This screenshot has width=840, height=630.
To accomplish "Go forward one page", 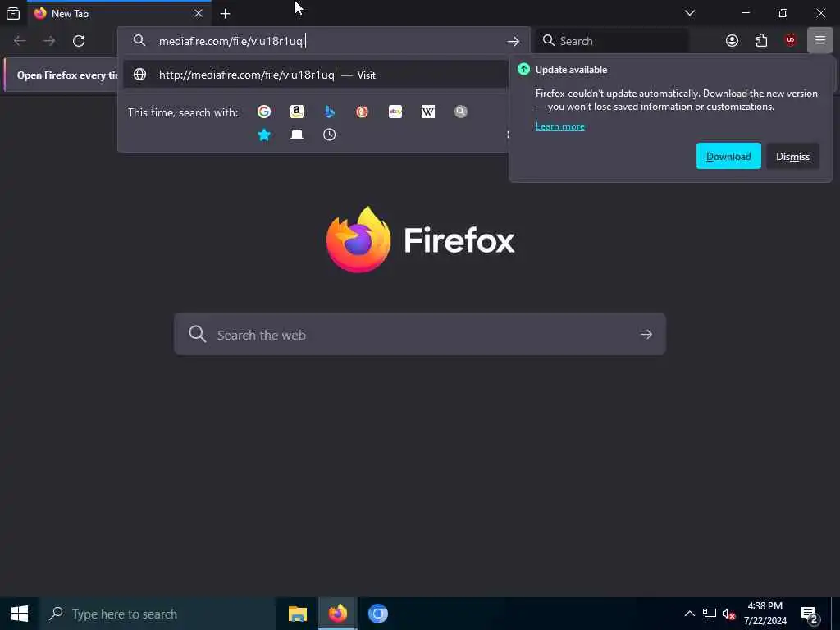I will (x=49, y=41).
